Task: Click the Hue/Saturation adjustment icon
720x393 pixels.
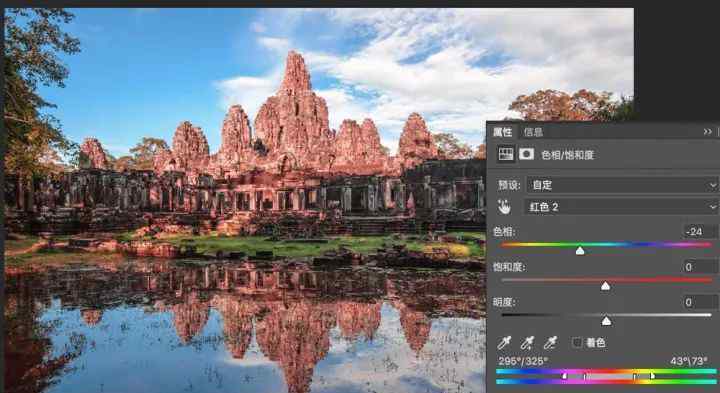Action: pyautogui.click(x=506, y=154)
